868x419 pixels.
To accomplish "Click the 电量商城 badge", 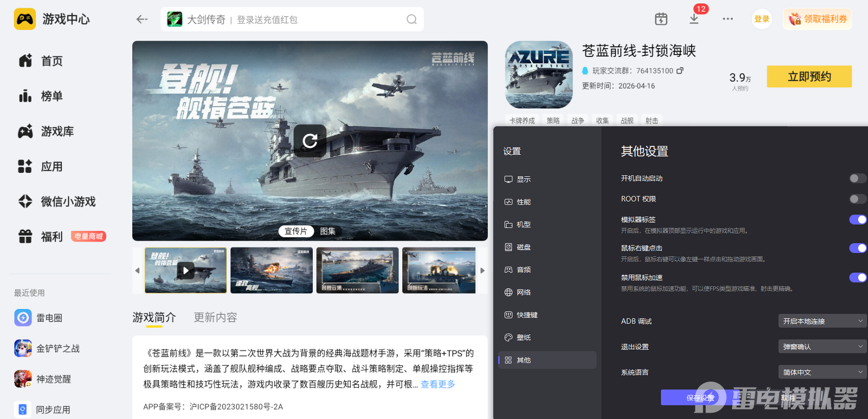I will tap(89, 236).
